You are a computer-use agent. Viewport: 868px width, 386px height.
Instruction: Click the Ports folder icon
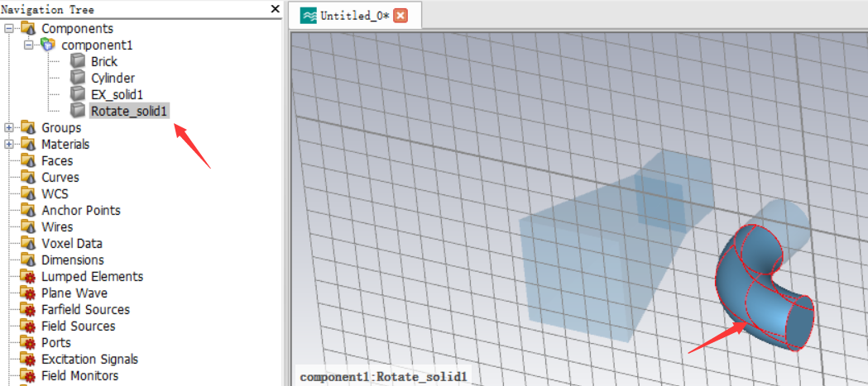pyautogui.click(x=28, y=342)
